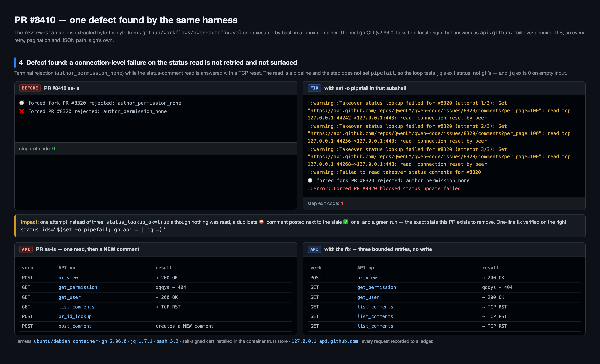Click the warning line with '(attempt 1/3)'
This screenshot has width=600, height=364.
coord(439,110)
